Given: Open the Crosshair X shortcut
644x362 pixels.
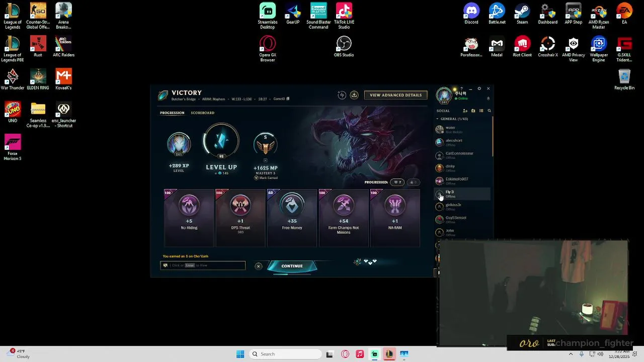Looking at the screenshot, I should click(x=548, y=47).
